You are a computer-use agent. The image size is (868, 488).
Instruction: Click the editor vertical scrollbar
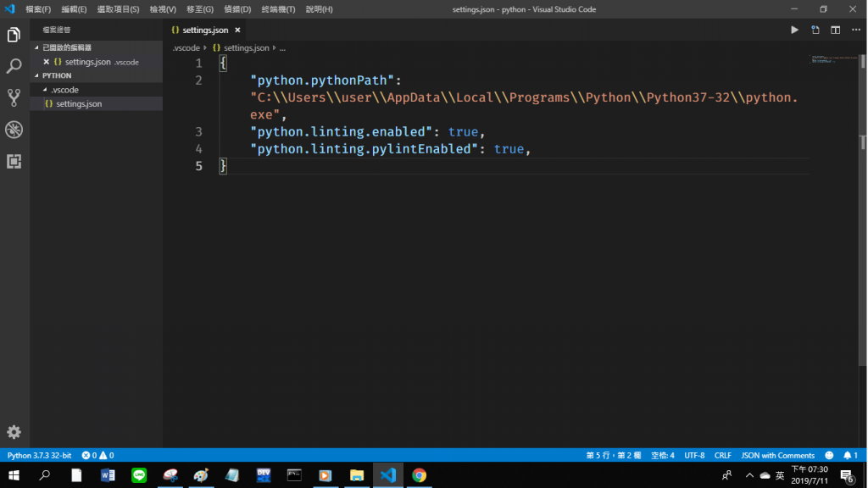(862, 210)
